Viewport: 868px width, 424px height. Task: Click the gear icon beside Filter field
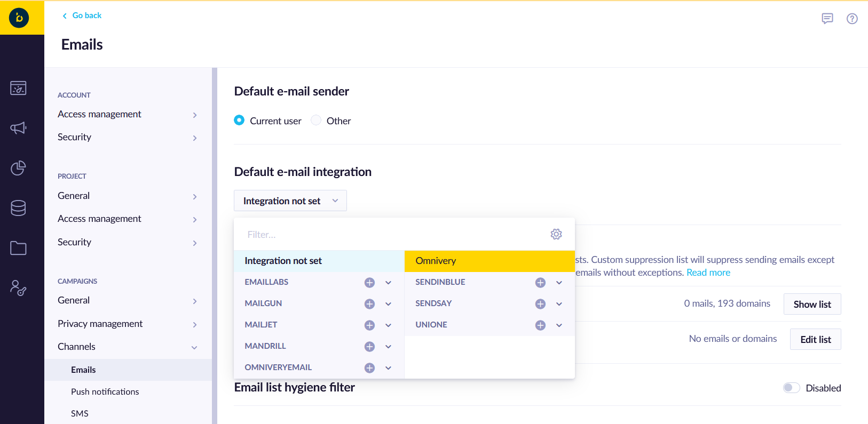(556, 234)
